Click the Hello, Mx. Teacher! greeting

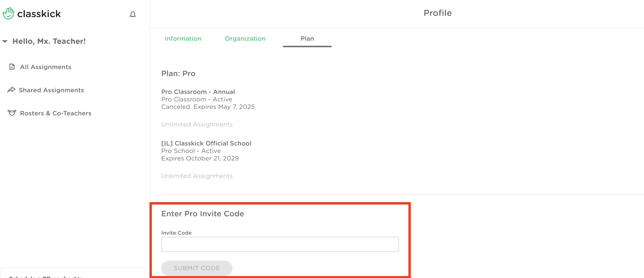(x=49, y=41)
